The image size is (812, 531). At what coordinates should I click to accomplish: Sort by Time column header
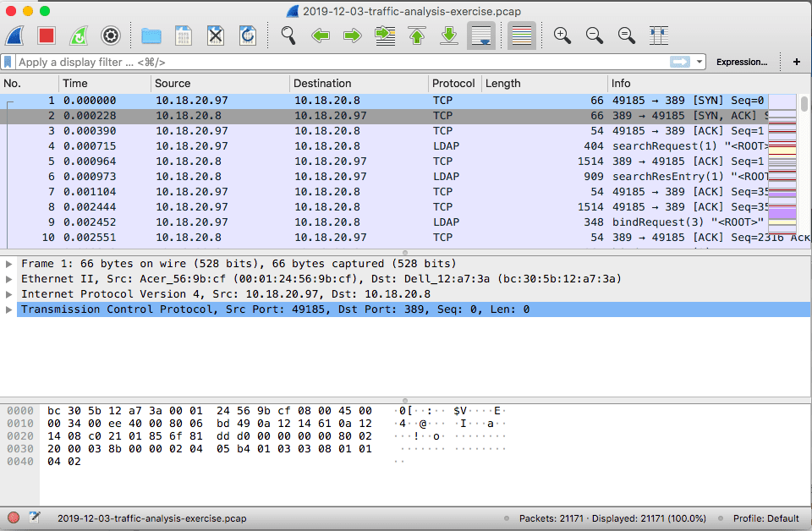[x=105, y=84]
